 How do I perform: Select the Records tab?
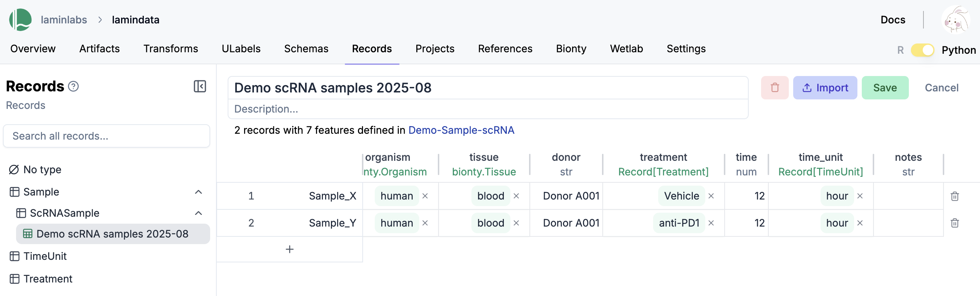pos(372,49)
